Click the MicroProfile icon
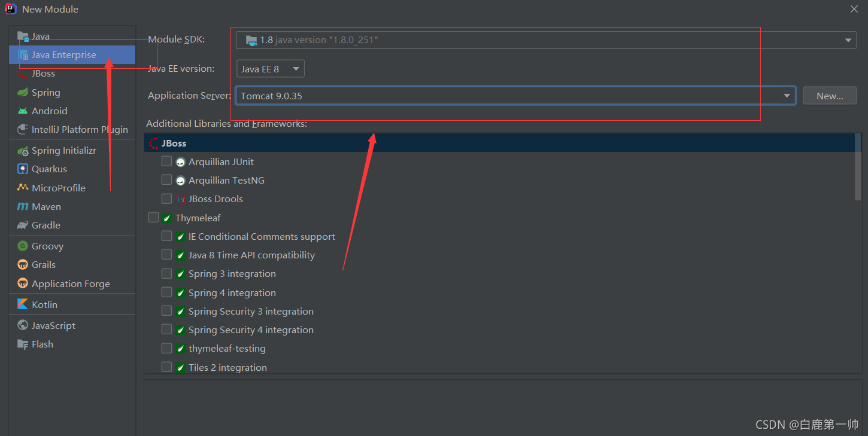This screenshot has height=436, width=868. coord(23,187)
